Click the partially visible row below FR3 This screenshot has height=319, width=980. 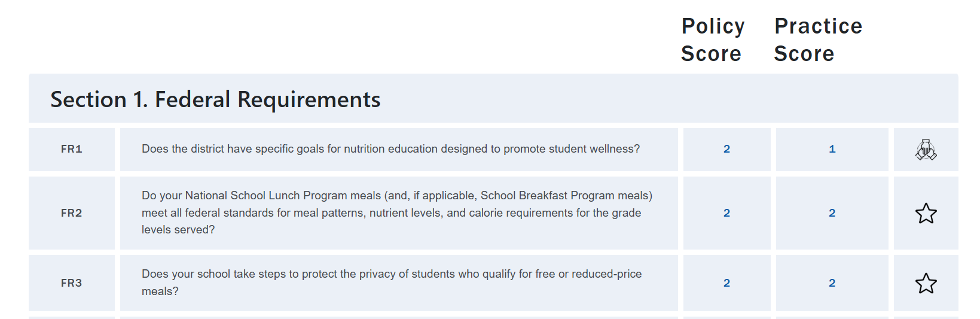(399, 317)
